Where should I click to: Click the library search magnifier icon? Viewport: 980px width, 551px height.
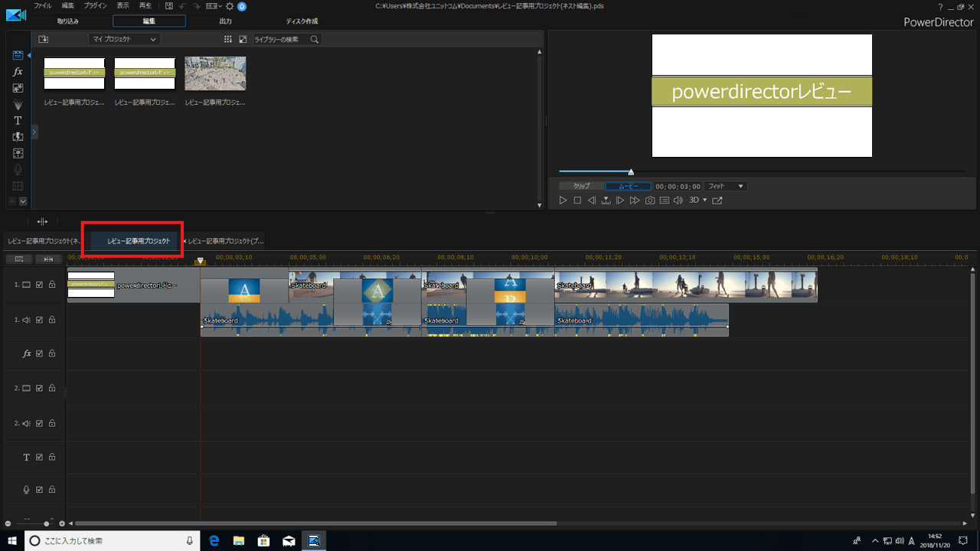pos(314,39)
